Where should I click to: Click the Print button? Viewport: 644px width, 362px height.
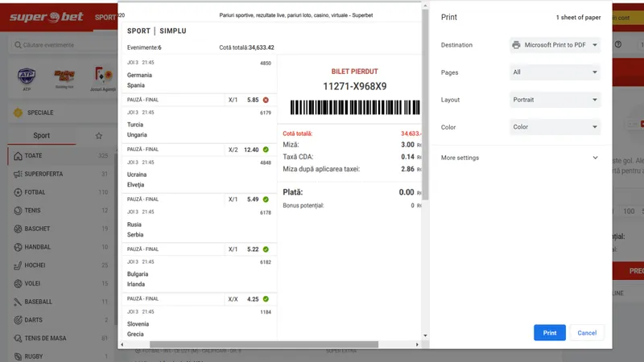pyautogui.click(x=550, y=333)
